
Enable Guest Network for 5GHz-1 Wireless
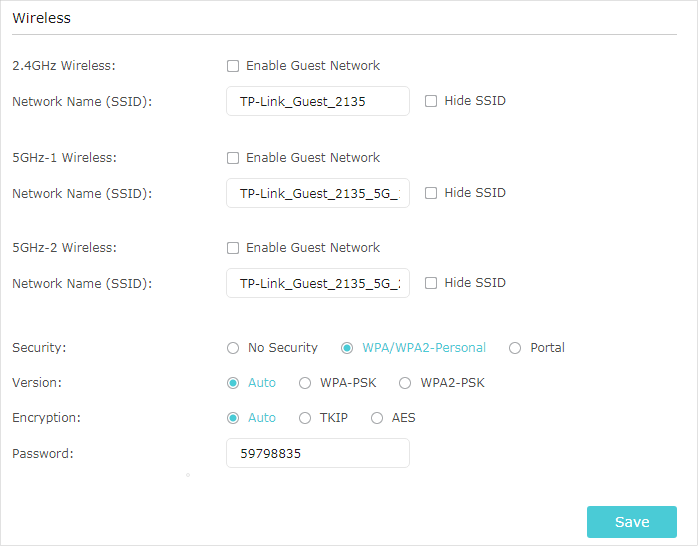(233, 158)
